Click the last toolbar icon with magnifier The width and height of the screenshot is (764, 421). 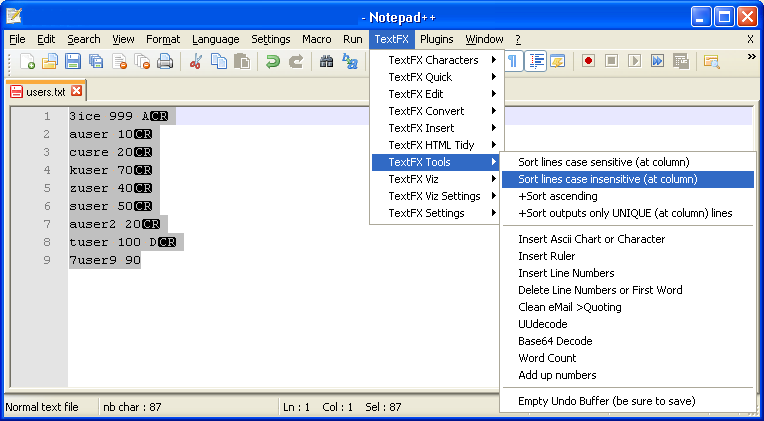pyautogui.click(x=712, y=61)
